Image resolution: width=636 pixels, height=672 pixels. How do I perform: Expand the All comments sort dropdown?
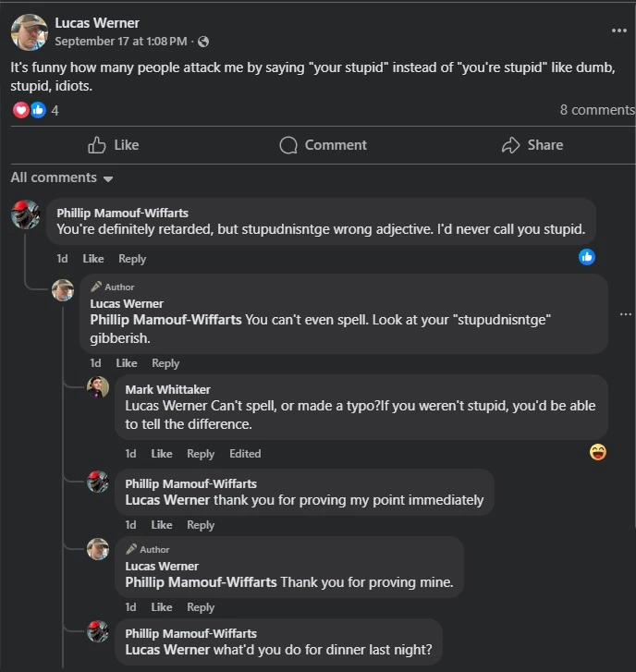(62, 177)
